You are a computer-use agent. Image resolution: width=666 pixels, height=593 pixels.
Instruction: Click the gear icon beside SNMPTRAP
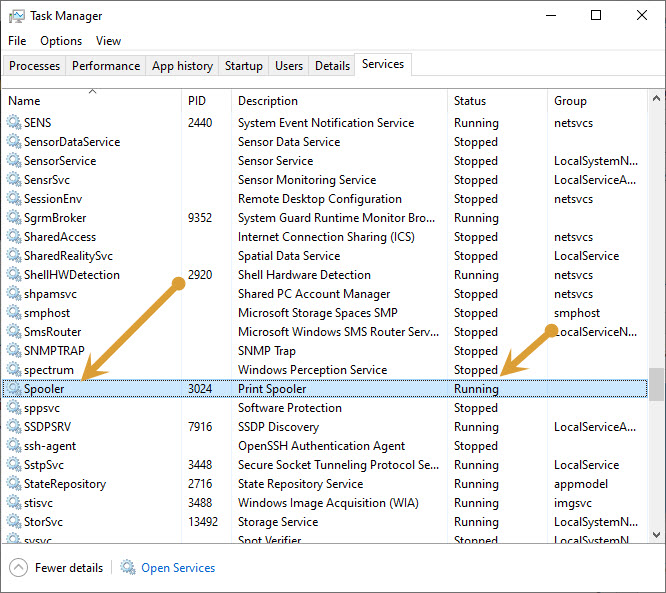(x=14, y=350)
